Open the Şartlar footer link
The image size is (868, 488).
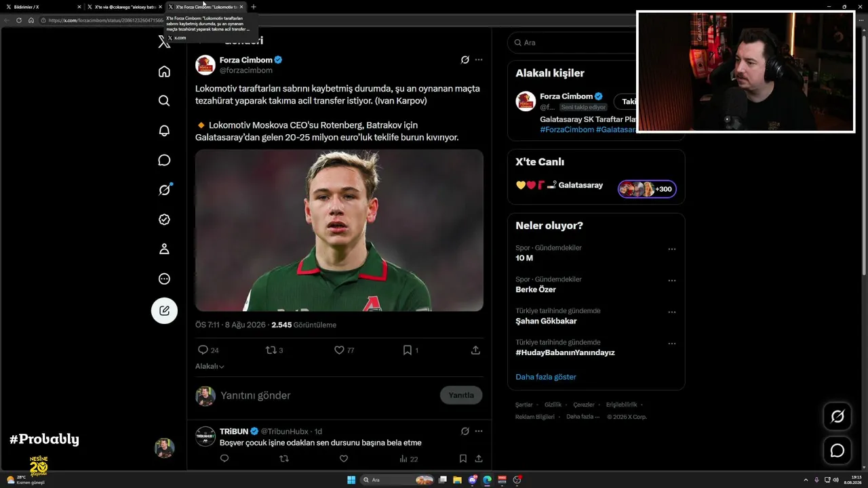[x=524, y=405]
